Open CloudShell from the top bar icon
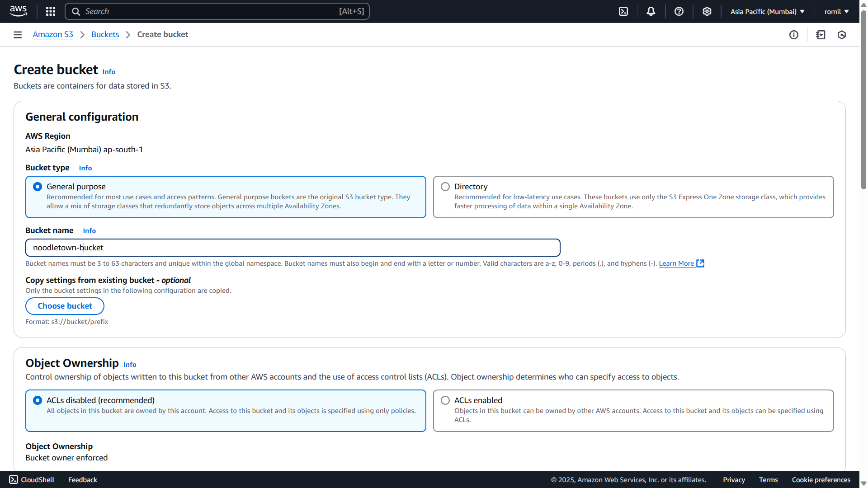 pyautogui.click(x=623, y=11)
